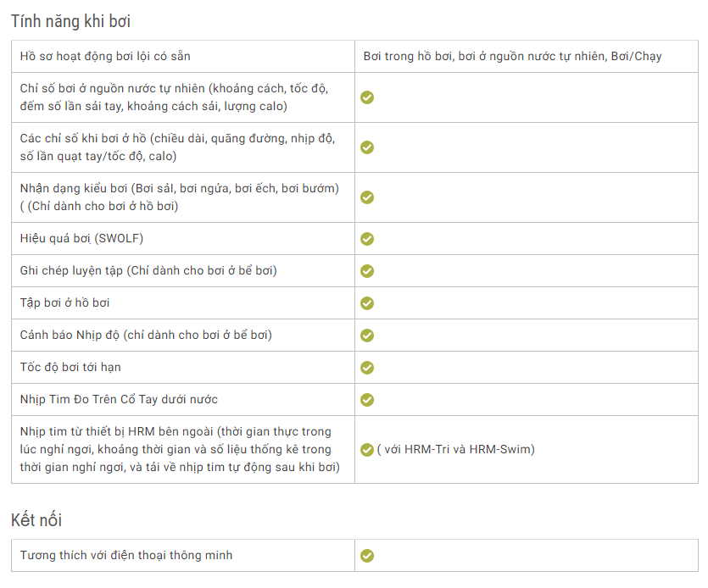Click text (với HRM-Tri và HRM-Swim)
This screenshot has width=708, height=588.
[455, 449]
